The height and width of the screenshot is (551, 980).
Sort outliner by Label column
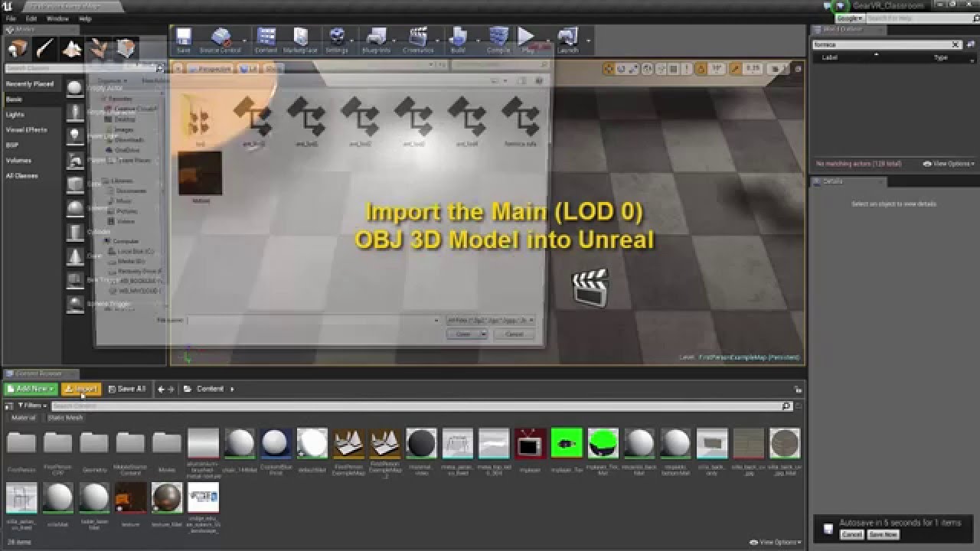coord(829,57)
